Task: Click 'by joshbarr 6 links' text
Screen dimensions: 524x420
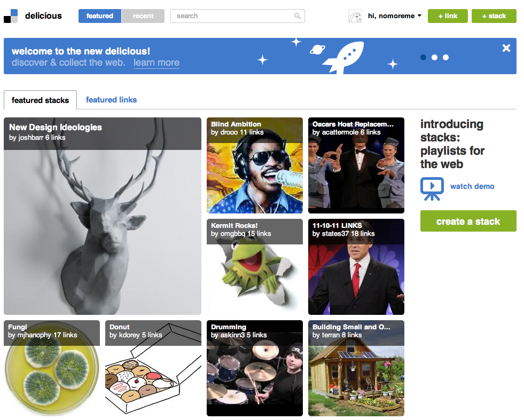Action: click(37, 138)
